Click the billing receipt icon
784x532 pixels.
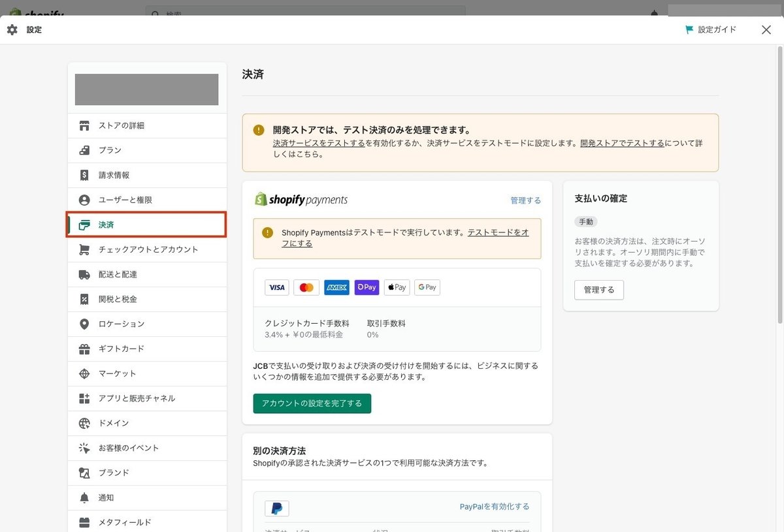click(x=84, y=175)
